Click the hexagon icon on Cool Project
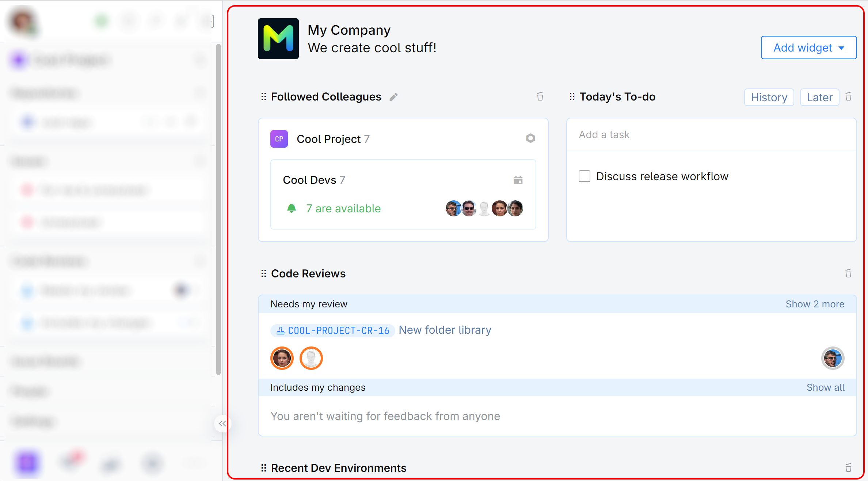Image resolution: width=868 pixels, height=481 pixels. coord(530,138)
